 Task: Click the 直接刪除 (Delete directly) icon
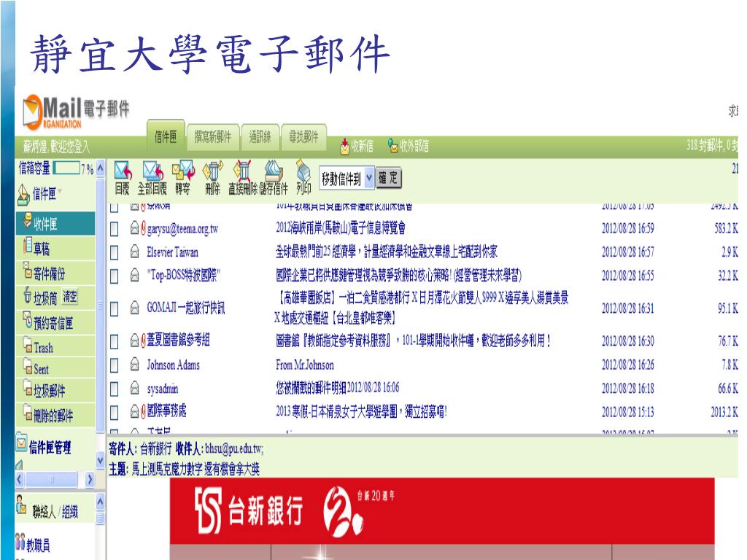[x=242, y=171]
